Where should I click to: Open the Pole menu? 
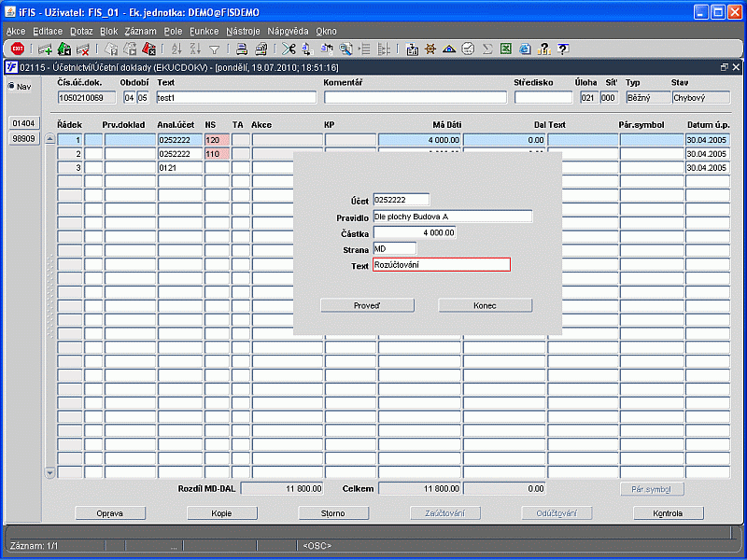pyautogui.click(x=173, y=31)
